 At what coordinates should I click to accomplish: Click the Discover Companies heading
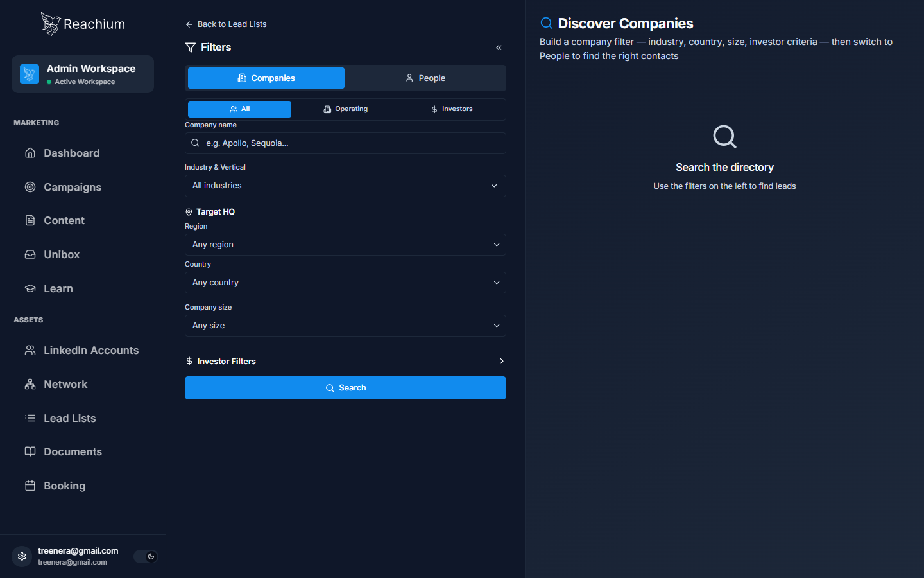626,23
